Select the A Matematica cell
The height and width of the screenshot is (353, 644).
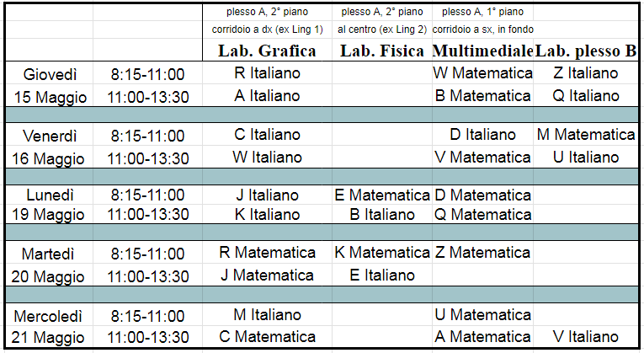(483, 337)
